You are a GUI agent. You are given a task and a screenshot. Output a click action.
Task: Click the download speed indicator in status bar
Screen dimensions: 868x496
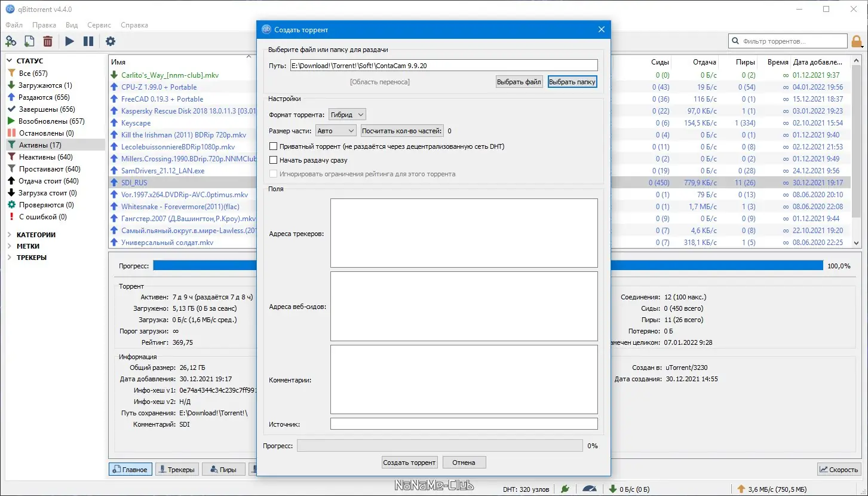coord(630,489)
